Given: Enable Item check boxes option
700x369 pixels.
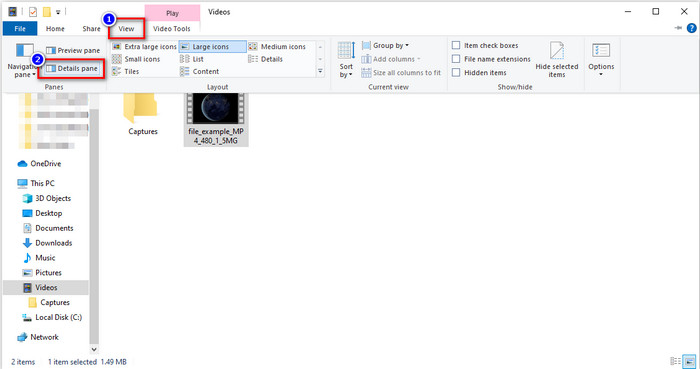Looking at the screenshot, I should 485,46.
